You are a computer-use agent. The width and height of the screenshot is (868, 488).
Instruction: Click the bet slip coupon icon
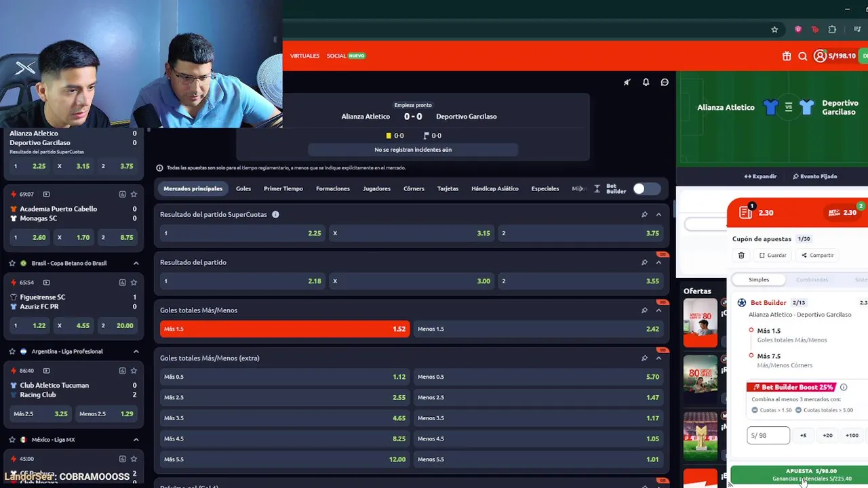[746, 212]
